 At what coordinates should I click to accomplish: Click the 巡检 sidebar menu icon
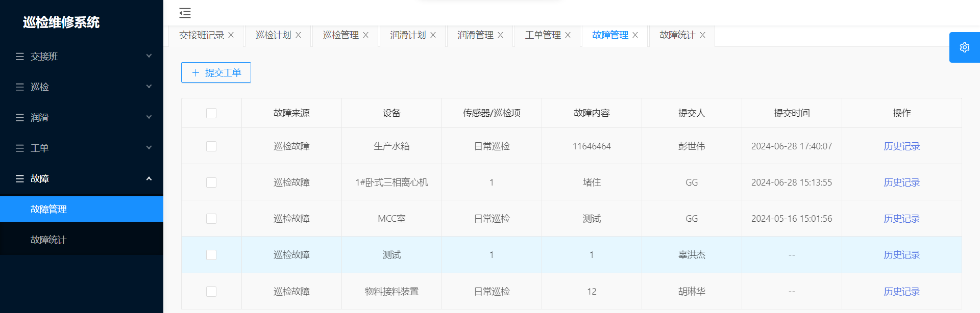tap(20, 87)
